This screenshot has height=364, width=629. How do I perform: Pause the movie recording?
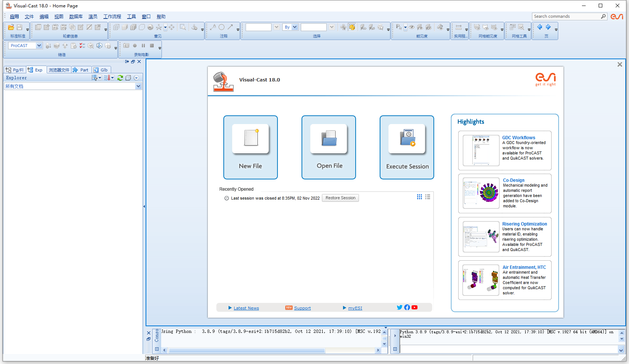(x=143, y=46)
